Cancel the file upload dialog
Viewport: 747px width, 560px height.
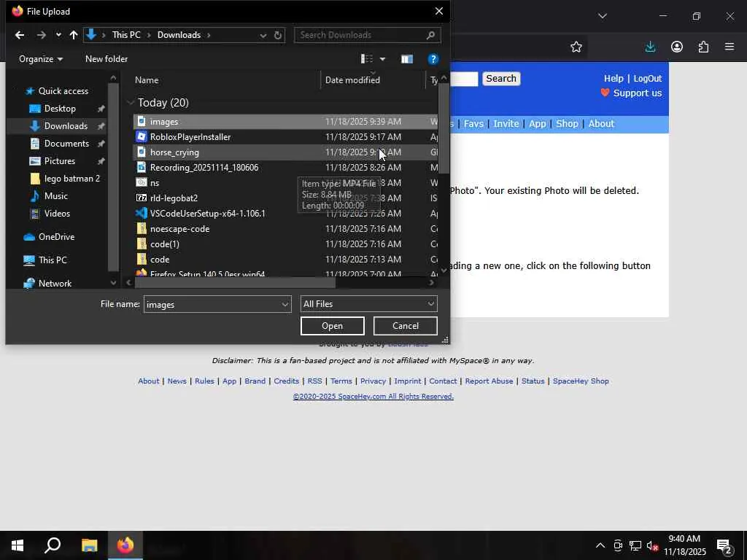tap(405, 326)
